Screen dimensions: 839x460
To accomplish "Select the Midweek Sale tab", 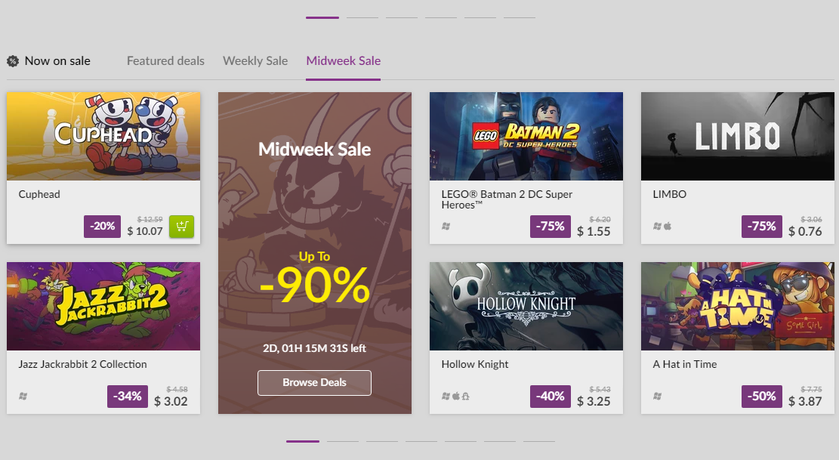I will click(x=343, y=61).
